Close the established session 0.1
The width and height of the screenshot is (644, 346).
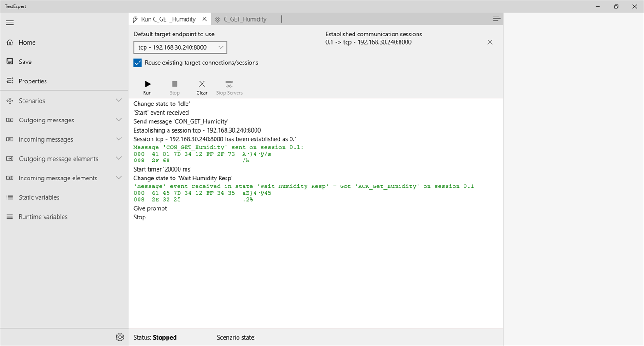(490, 42)
